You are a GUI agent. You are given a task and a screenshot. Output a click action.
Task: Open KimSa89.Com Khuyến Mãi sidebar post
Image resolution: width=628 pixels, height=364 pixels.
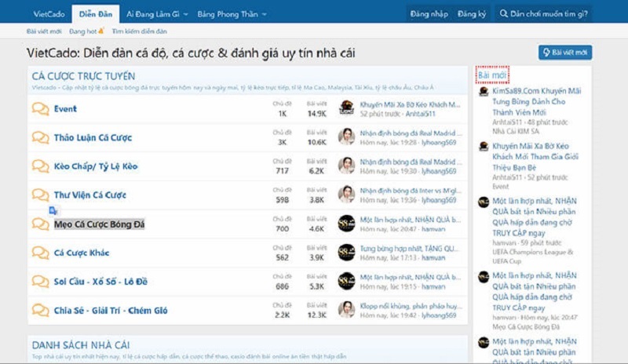(x=537, y=102)
